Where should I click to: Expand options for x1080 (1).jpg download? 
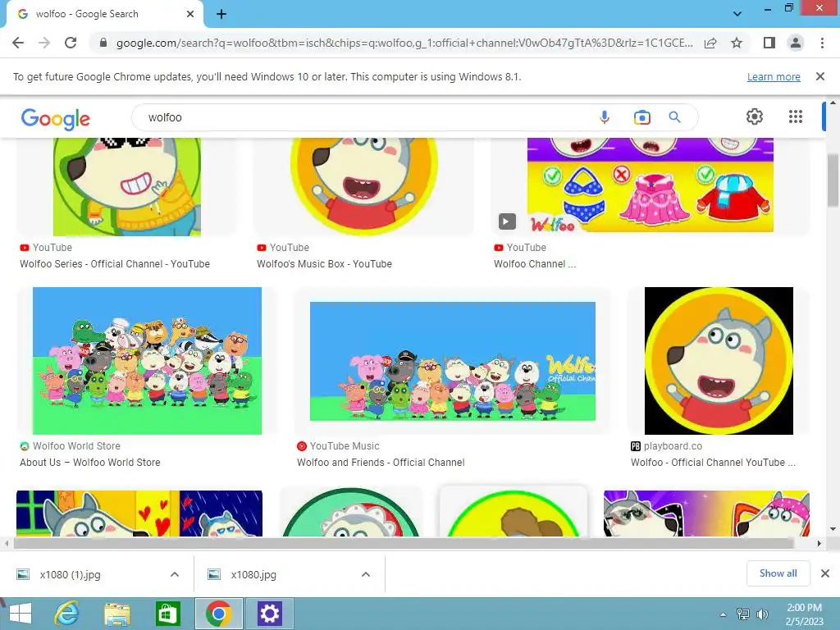pos(175,574)
